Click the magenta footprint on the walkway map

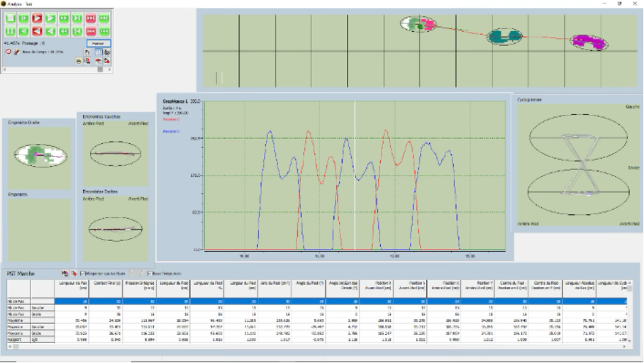589,42
